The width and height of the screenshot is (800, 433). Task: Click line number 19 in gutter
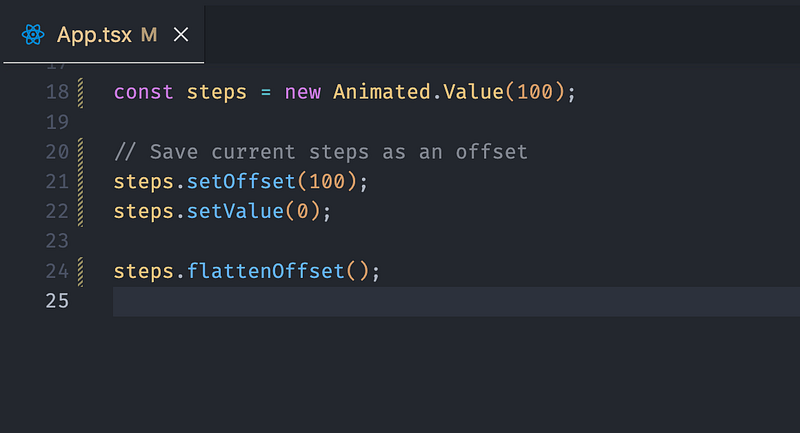click(57, 122)
